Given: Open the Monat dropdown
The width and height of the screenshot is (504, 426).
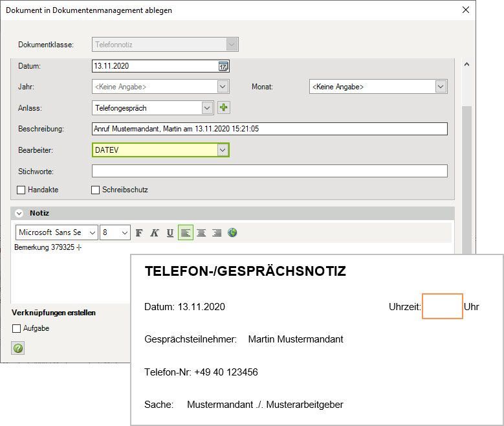Looking at the screenshot, I should (441, 87).
